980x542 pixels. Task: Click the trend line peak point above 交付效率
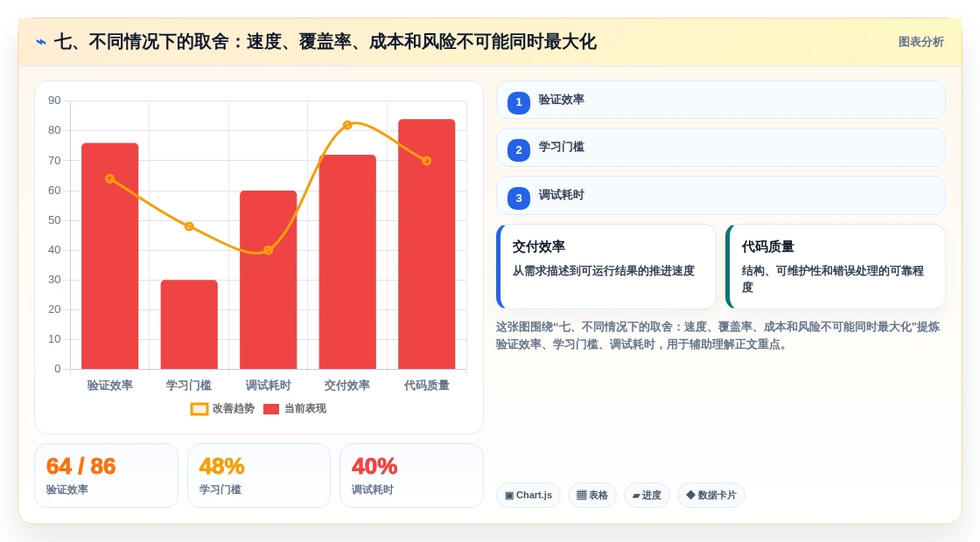pos(347,125)
